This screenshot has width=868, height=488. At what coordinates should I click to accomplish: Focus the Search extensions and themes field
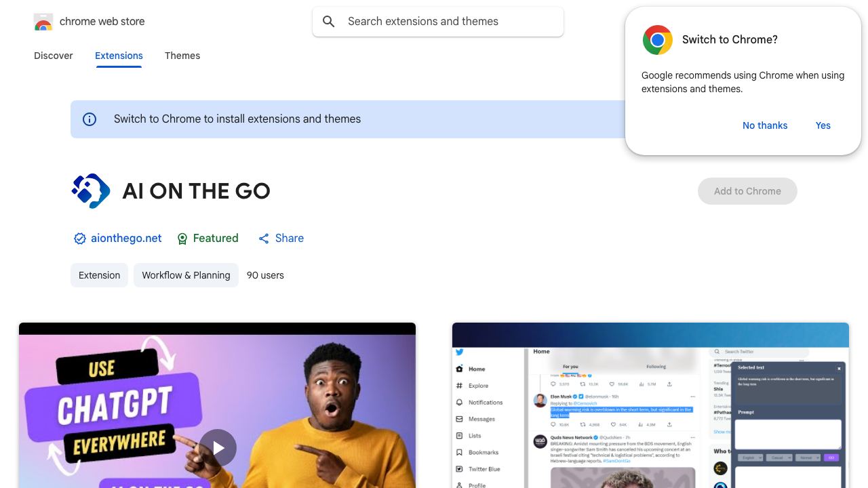click(438, 22)
